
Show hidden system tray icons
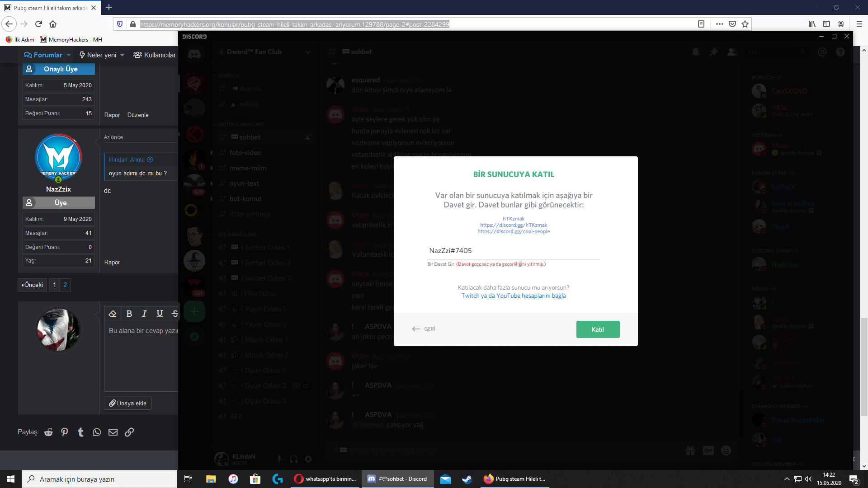[787, 479]
